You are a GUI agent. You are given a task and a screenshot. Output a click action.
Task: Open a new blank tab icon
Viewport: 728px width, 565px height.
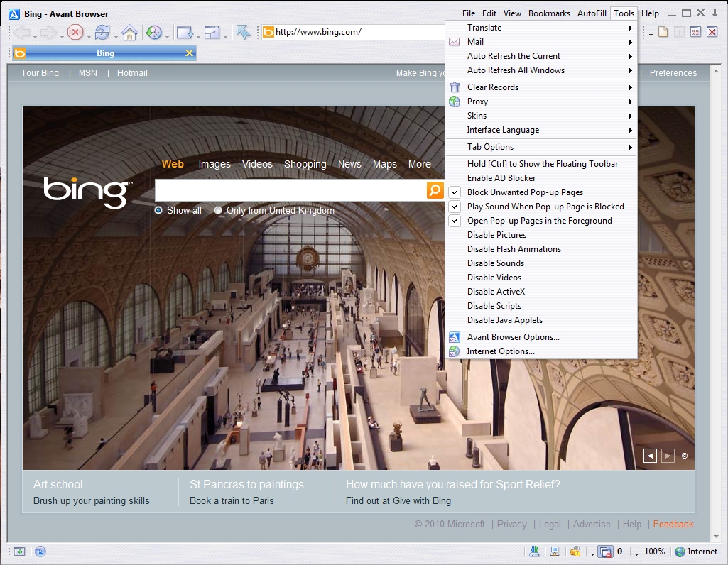tap(663, 32)
